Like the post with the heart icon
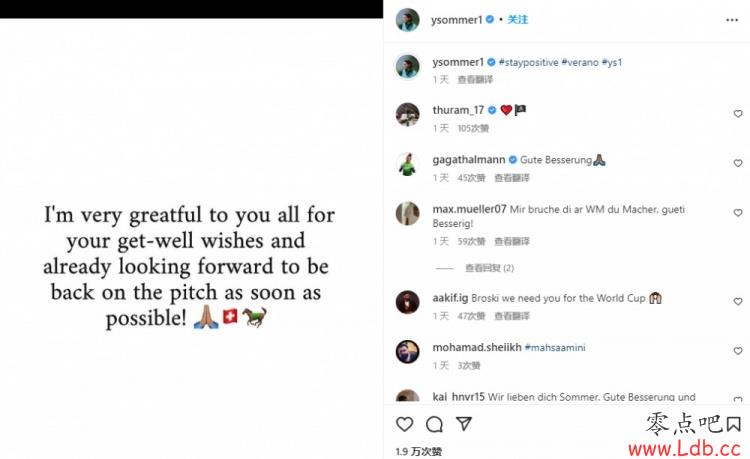The image size is (750, 459). click(x=405, y=424)
